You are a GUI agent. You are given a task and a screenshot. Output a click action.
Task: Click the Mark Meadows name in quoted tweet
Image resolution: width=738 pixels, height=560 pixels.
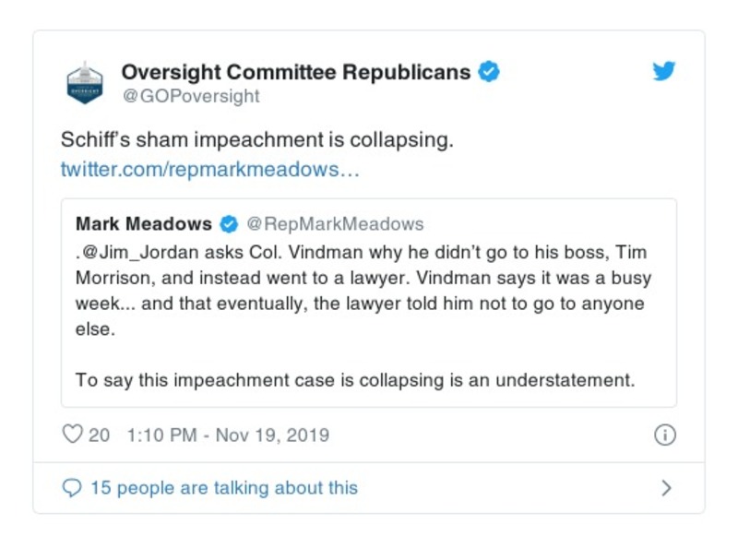(144, 224)
